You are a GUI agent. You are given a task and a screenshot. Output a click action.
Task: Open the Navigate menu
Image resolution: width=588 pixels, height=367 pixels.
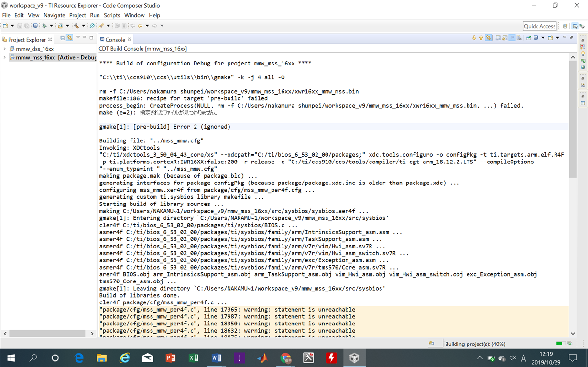(x=54, y=15)
